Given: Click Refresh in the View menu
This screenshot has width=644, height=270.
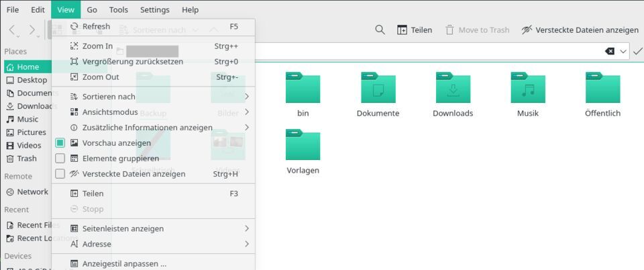Looking at the screenshot, I should click(x=96, y=26).
